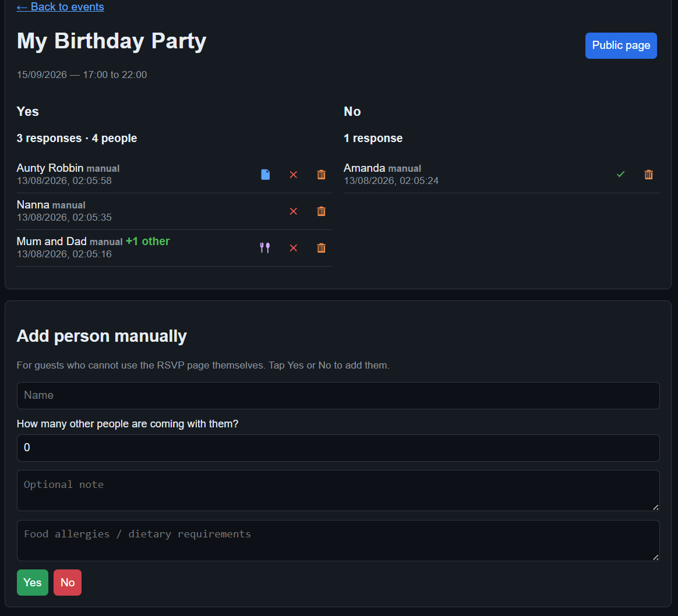Move Aunty Robbin to No with red X
Screen dimensions: 678x616
click(x=293, y=174)
